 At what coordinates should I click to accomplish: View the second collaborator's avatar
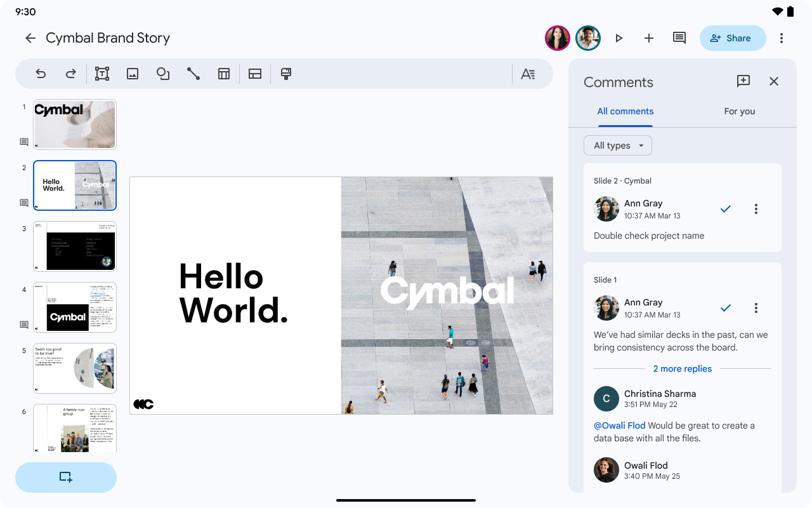pyautogui.click(x=588, y=38)
